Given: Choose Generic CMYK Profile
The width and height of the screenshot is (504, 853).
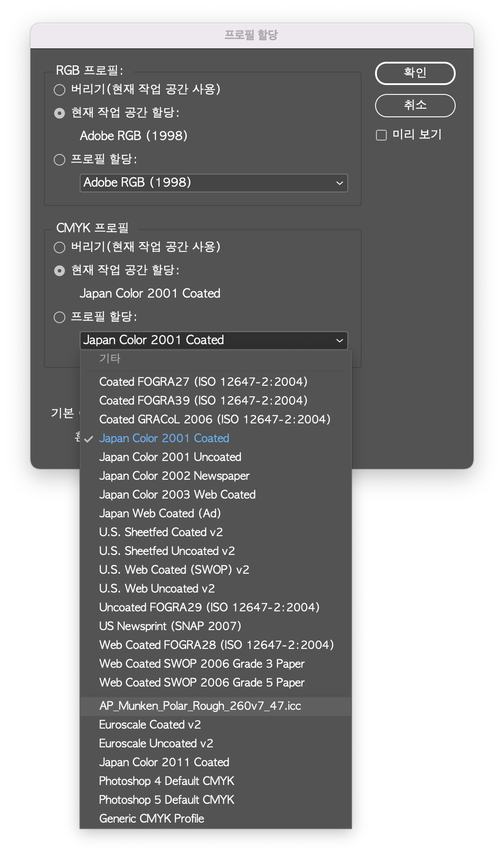Looking at the screenshot, I should tap(216, 819).
